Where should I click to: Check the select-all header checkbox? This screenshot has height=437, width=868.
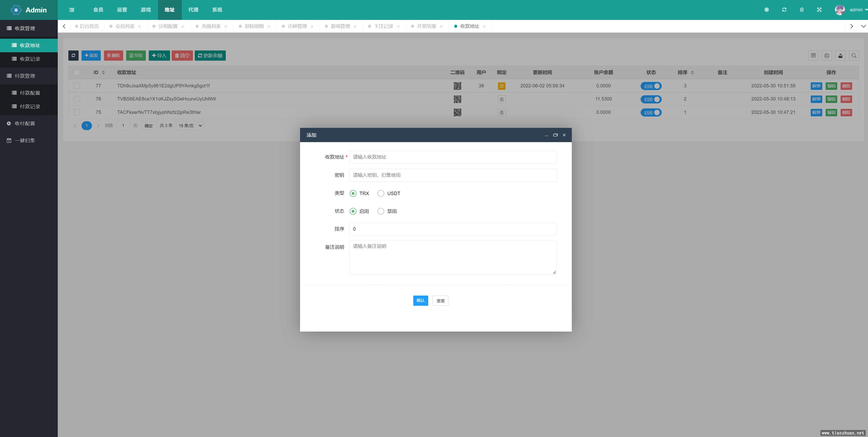pyautogui.click(x=77, y=72)
